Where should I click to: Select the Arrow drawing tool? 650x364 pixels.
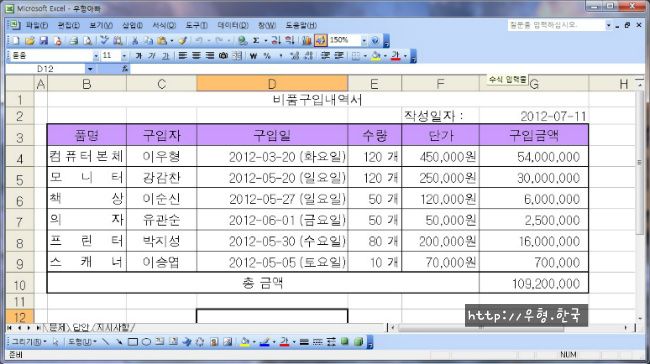coord(119,342)
